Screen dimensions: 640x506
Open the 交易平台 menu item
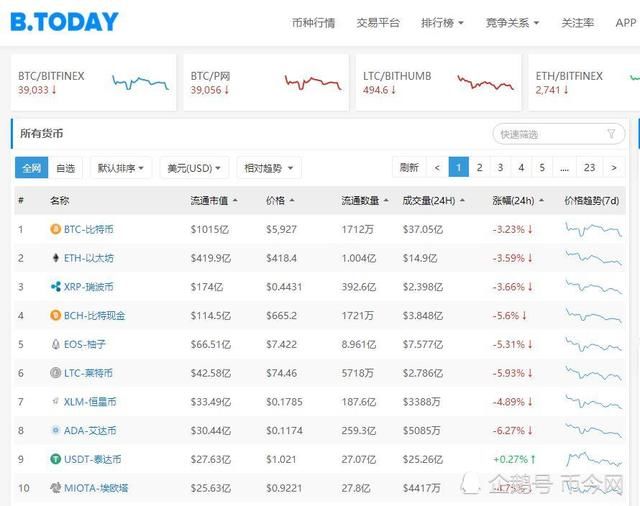378,23
